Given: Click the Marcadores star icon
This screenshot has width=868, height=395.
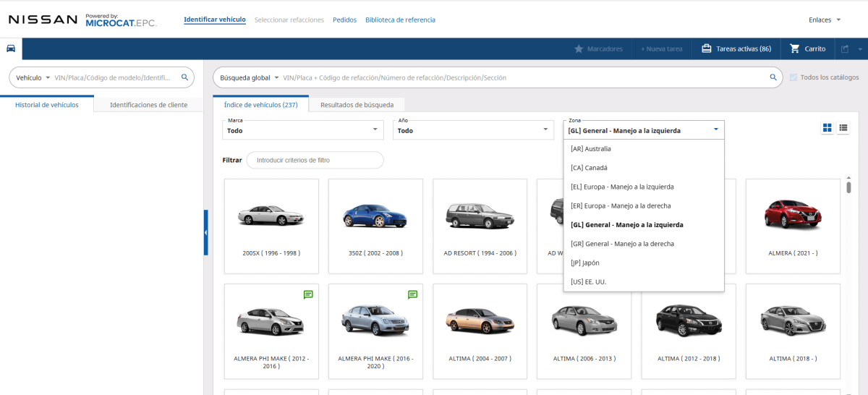Looking at the screenshot, I should (579, 48).
